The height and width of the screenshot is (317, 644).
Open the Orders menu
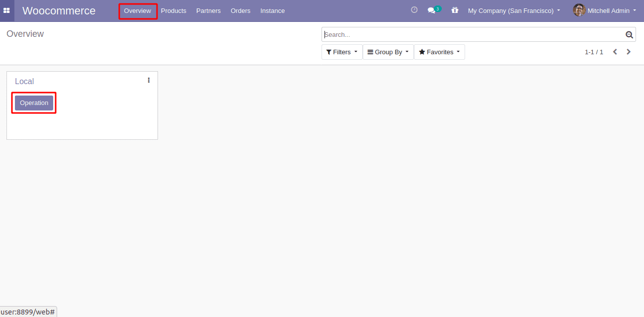(x=241, y=10)
